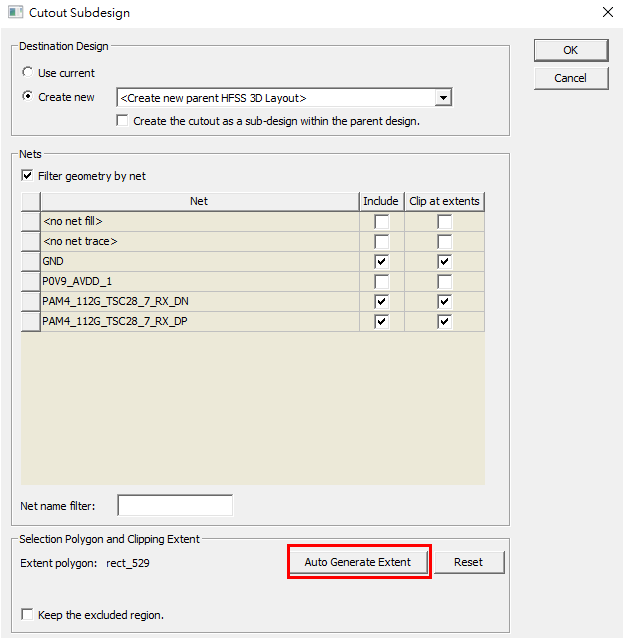Toggle Keep the excluded region checkbox
Image resolution: width=623 pixels, height=638 pixels.
27,614
